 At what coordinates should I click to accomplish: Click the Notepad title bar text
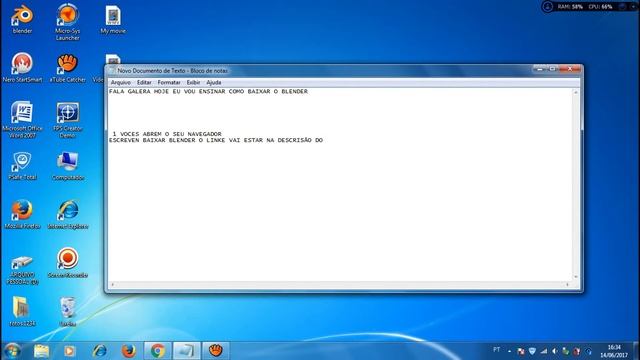point(172,71)
